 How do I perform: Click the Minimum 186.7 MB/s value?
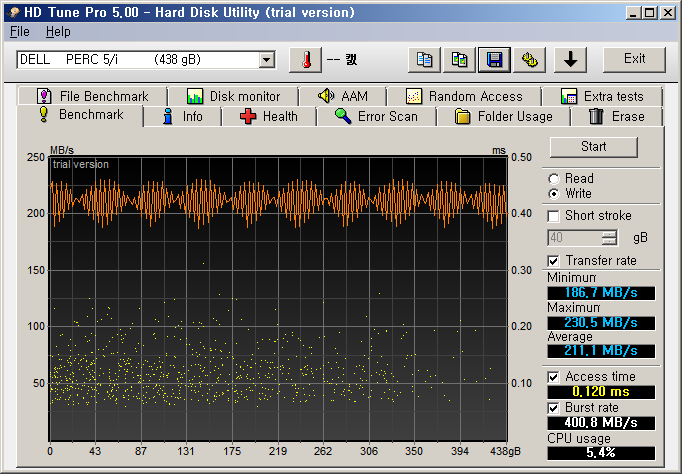pos(601,293)
